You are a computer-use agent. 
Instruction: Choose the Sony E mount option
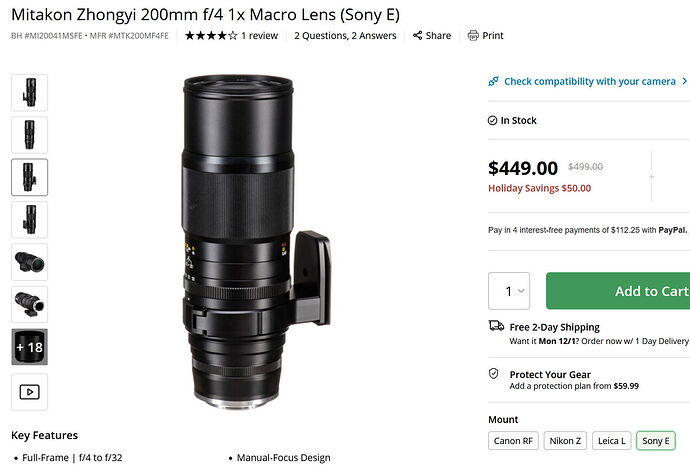[657, 440]
